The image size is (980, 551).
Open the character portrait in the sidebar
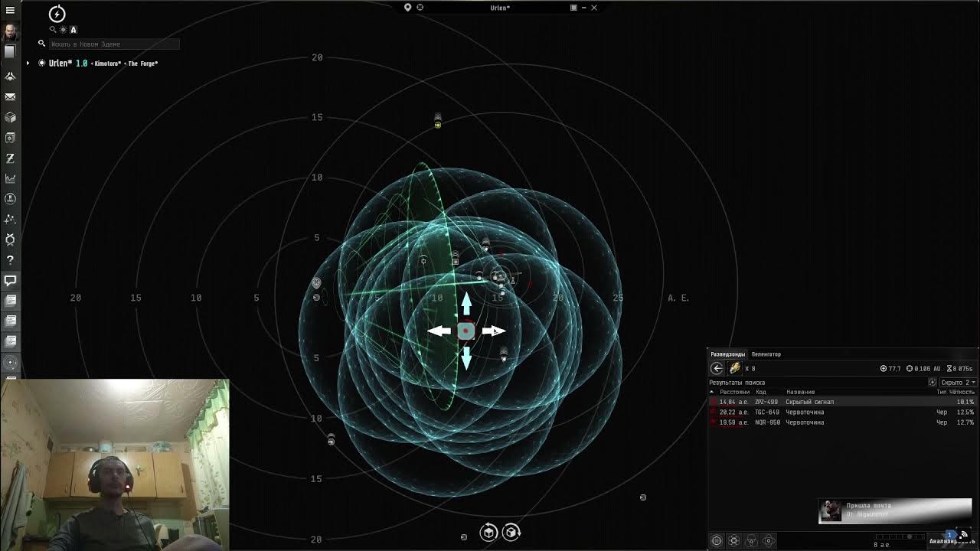pos(10,32)
